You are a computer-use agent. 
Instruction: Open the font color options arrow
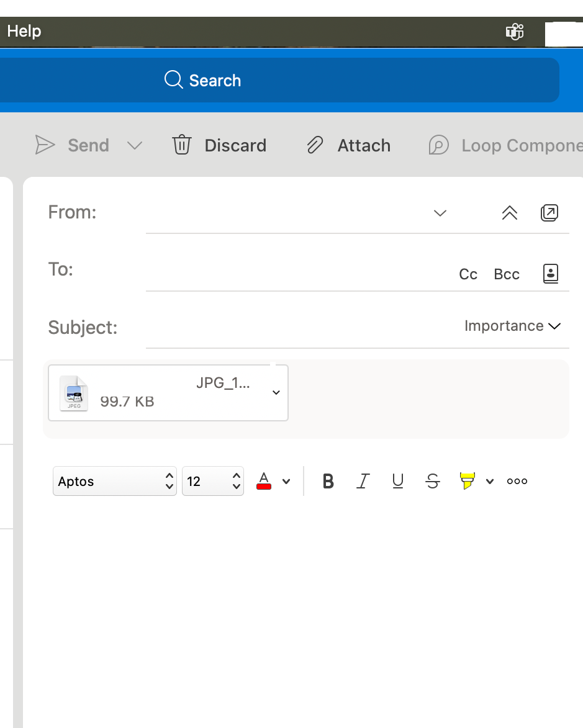click(286, 482)
